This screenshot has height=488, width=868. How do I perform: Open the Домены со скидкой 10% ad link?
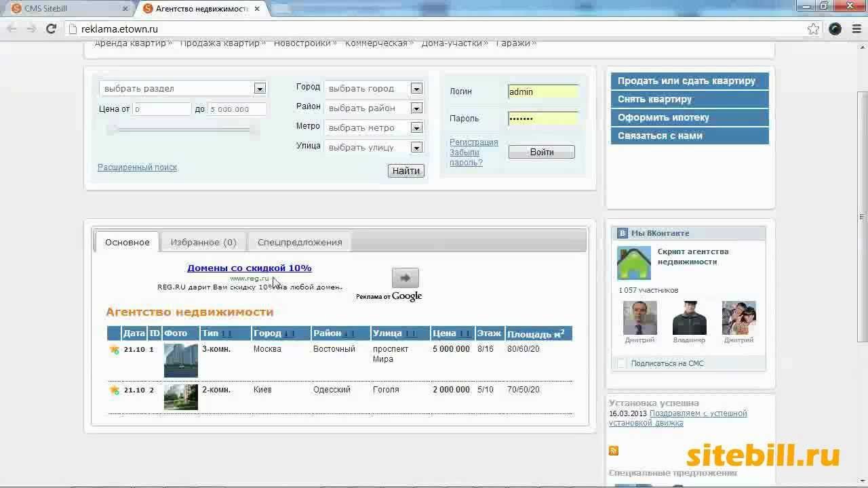[x=250, y=268]
